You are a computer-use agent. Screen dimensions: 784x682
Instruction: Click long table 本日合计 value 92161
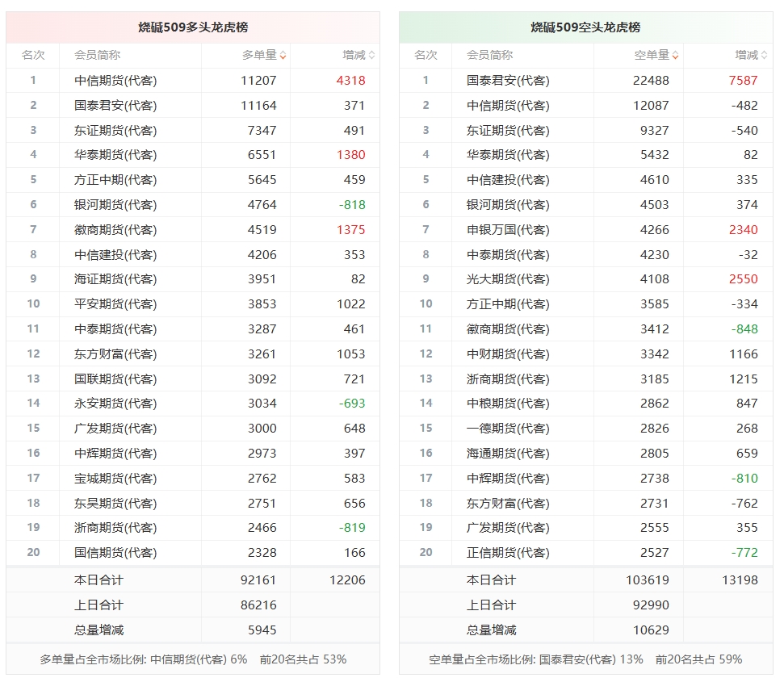pos(258,580)
